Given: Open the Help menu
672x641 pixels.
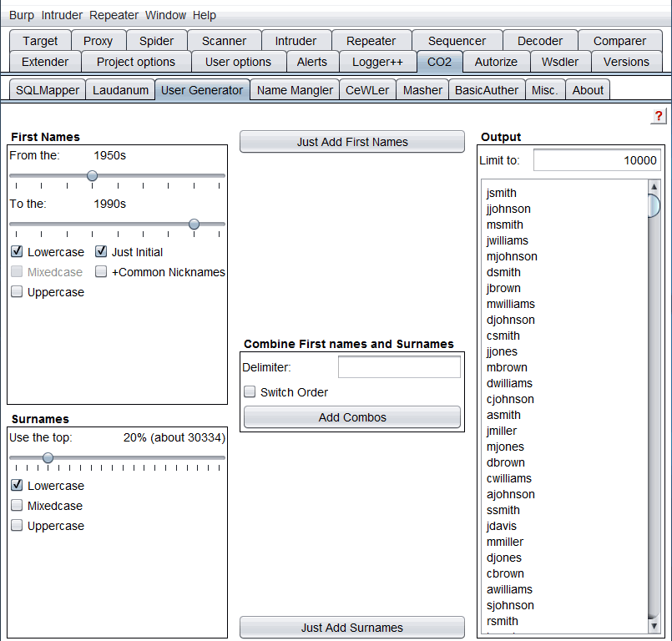Looking at the screenshot, I should [204, 15].
